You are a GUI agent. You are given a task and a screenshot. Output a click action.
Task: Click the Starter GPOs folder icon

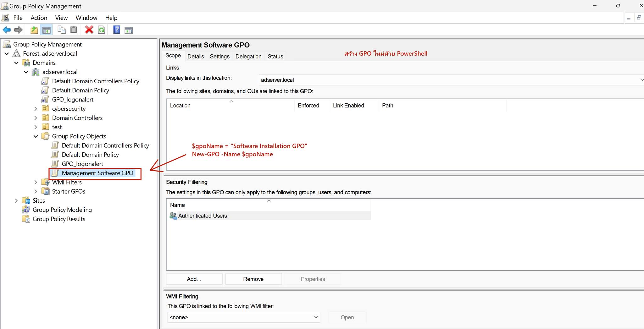(46, 191)
